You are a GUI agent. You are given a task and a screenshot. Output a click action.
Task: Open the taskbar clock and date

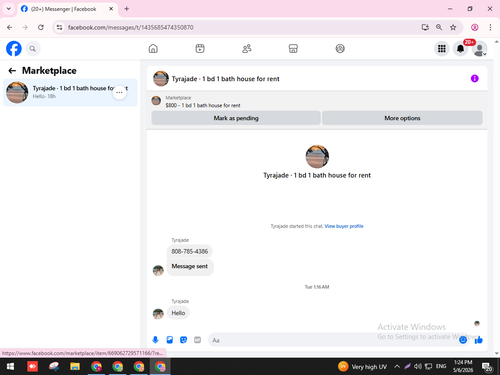tap(463, 366)
